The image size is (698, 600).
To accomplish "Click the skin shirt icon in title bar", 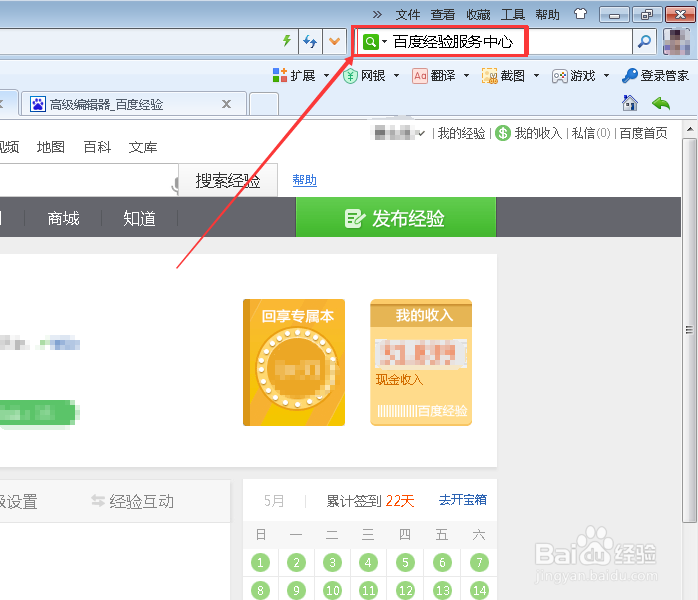I will pos(580,14).
